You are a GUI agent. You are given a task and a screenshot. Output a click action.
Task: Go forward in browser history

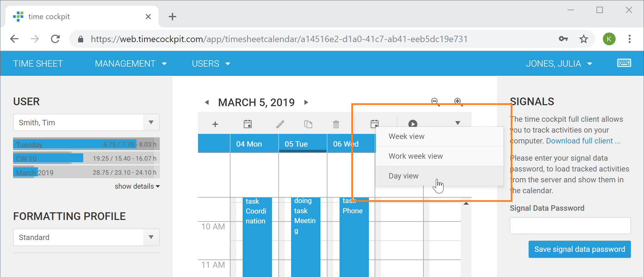(34, 39)
